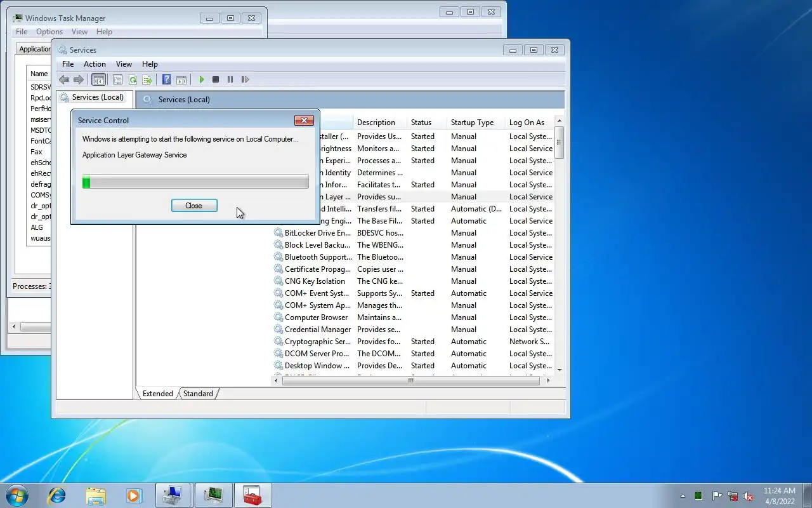Click the gear icon beside Bluetooth Support...
Screen dimensions: 812x508
point(278,257)
